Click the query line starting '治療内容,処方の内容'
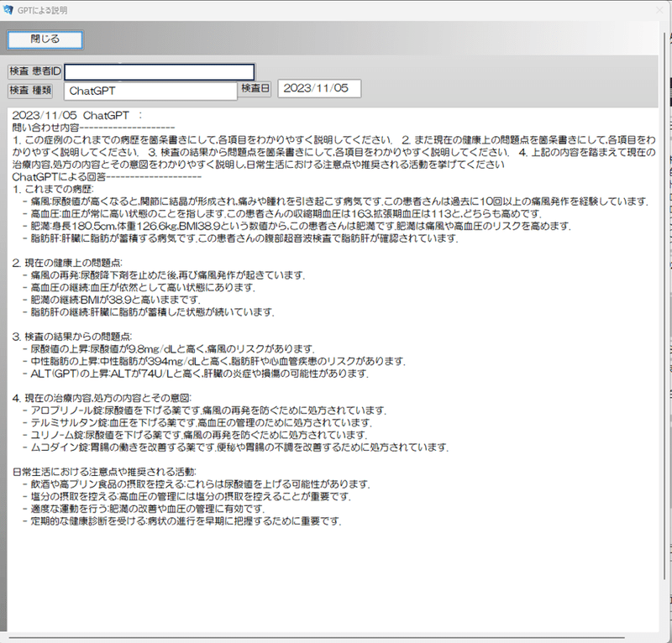The height and width of the screenshot is (643, 672). pos(258,165)
